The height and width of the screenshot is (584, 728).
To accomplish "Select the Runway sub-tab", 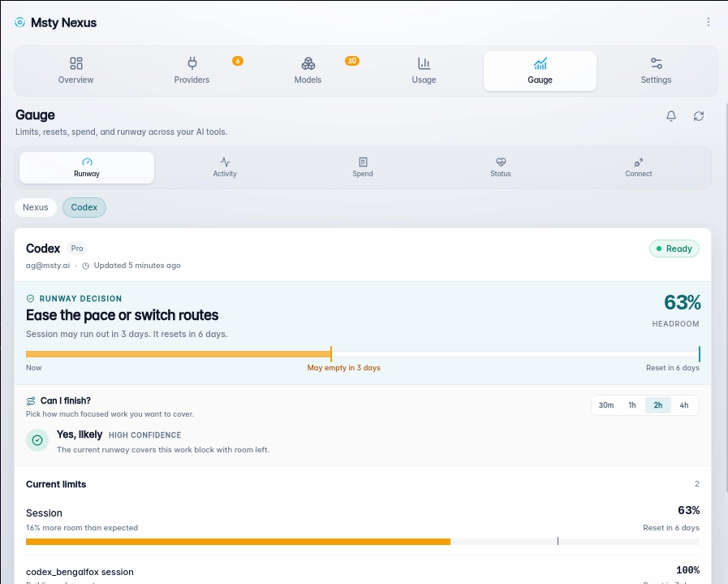I will [x=87, y=167].
